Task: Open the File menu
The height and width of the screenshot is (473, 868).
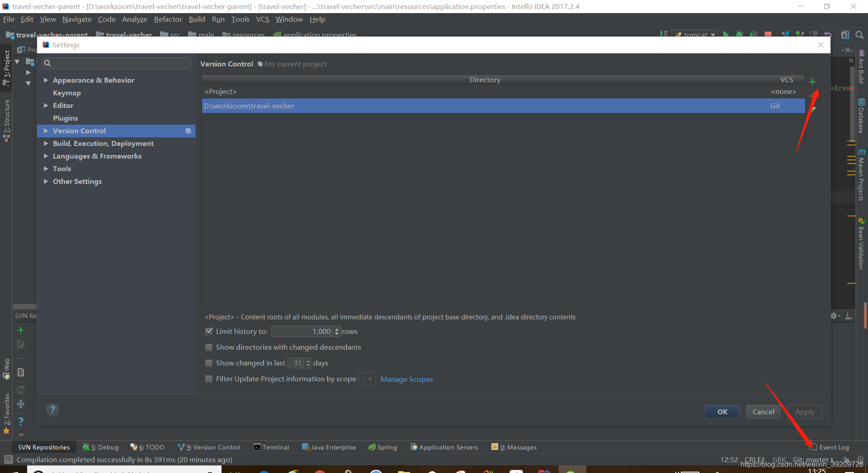Action: [9, 19]
